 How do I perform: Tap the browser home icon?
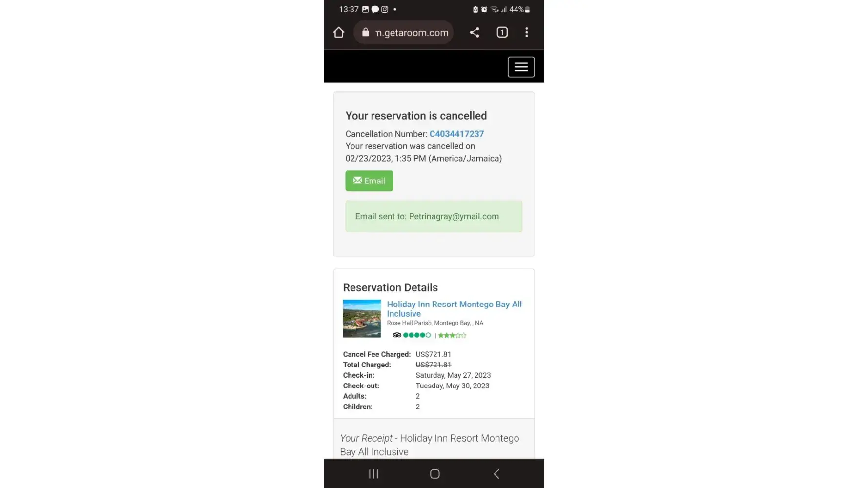click(339, 33)
